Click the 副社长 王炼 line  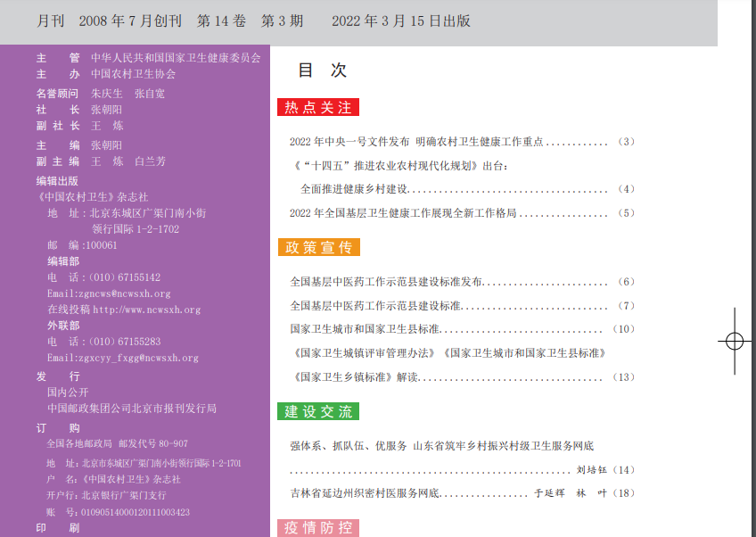80,126
